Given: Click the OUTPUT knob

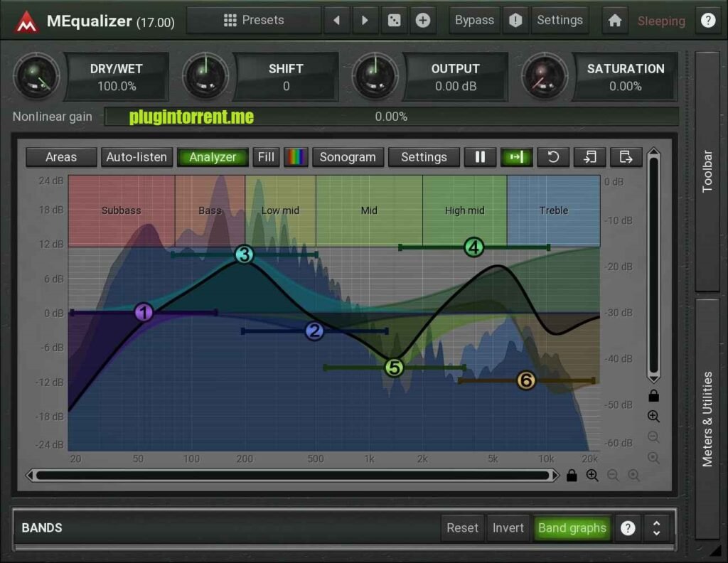Looking at the screenshot, I should 375,77.
